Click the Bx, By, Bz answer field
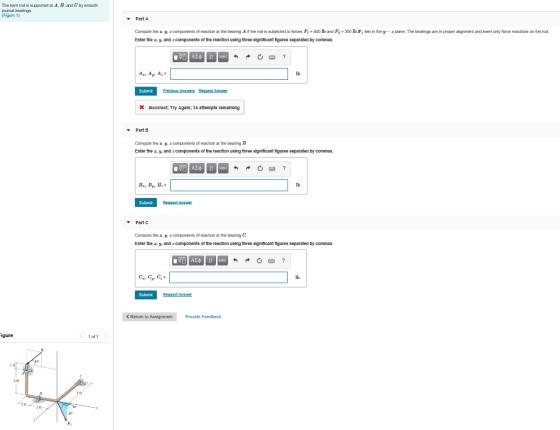 pyautogui.click(x=229, y=185)
